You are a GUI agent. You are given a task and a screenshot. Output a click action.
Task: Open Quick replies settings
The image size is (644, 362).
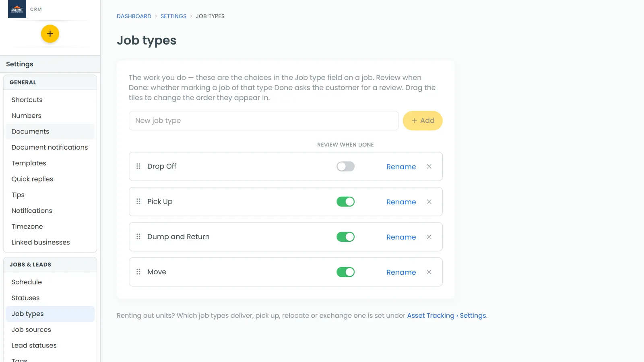tap(50, 179)
